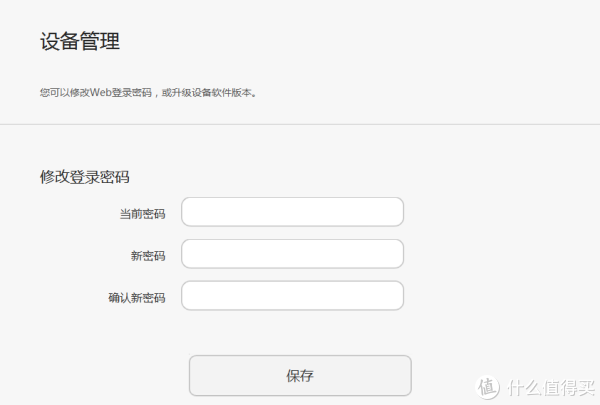Click the 当前密码 field label
Image resolution: width=600 pixels, height=405 pixels.
pos(142,214)
